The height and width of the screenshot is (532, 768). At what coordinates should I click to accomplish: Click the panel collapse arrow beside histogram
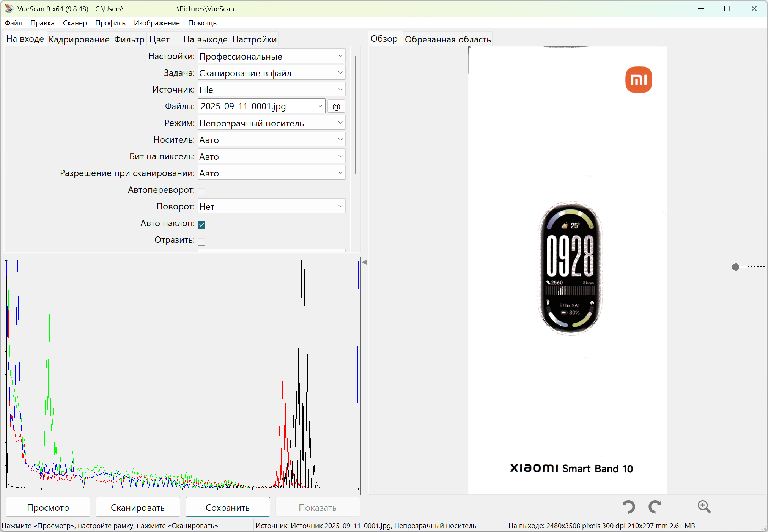(364, 262)
